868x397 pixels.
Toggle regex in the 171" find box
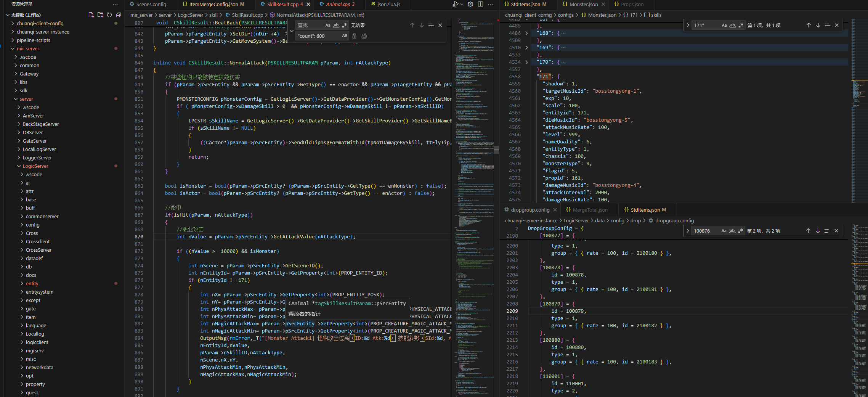741,25
